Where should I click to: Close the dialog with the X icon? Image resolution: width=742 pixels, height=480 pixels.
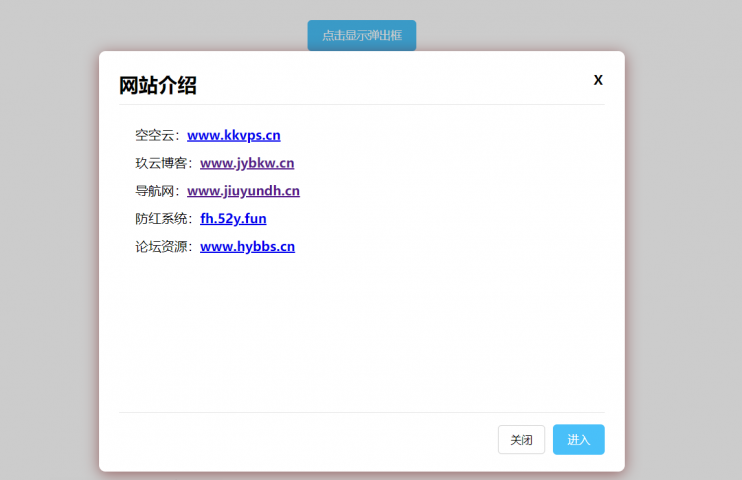click(598, 80)
